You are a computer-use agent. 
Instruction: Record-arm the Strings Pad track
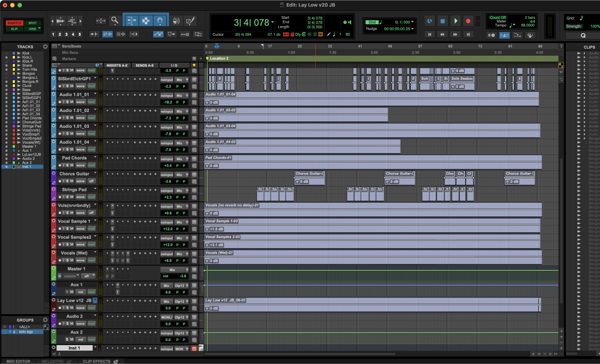click(60, 197)
